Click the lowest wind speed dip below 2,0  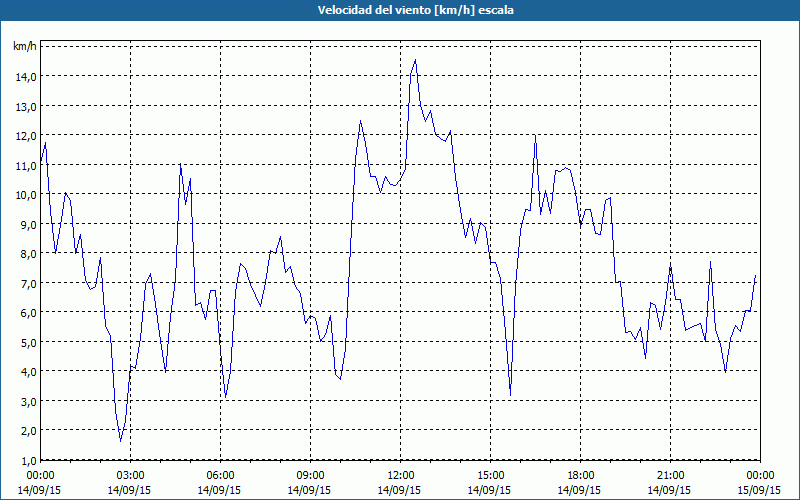[120, 441]
